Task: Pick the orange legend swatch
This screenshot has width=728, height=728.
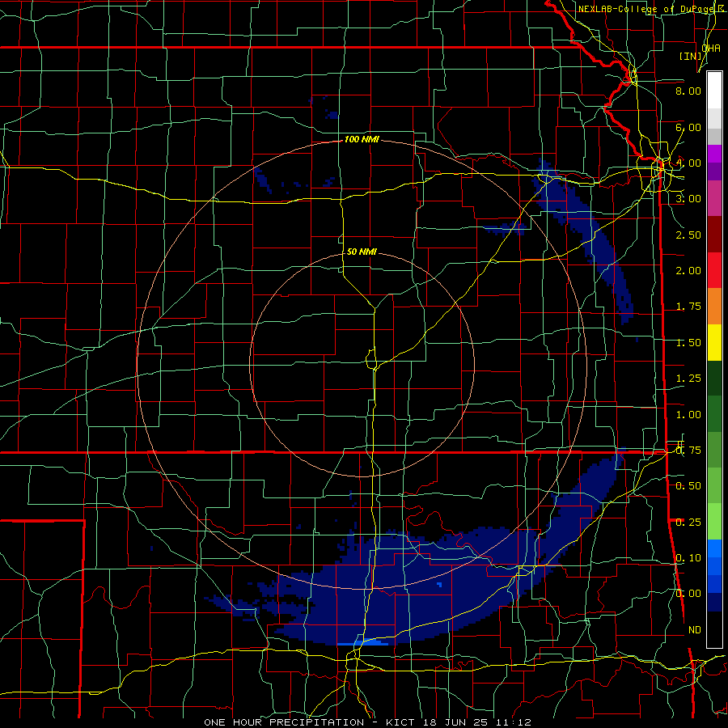Action: pyautogui.click(x=714, y=307)
